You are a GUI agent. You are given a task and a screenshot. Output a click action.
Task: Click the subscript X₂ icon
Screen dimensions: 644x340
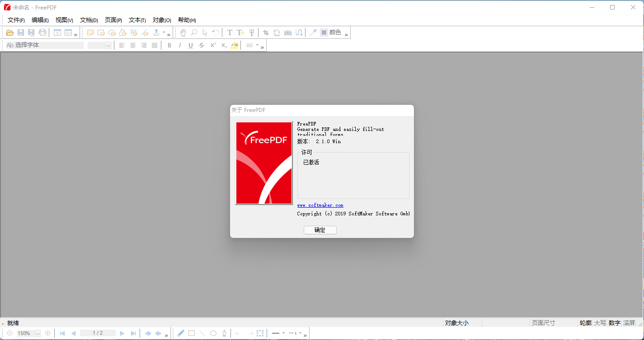click(224, 45)
